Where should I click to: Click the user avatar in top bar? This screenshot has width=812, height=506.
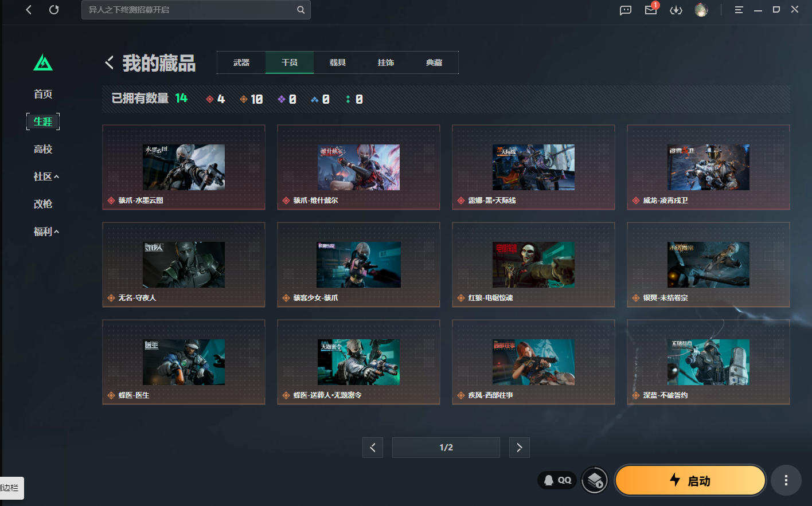pos(701,10)
